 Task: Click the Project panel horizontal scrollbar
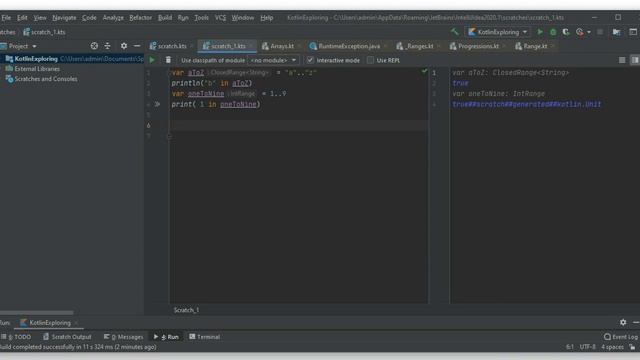tap(37, 313)
